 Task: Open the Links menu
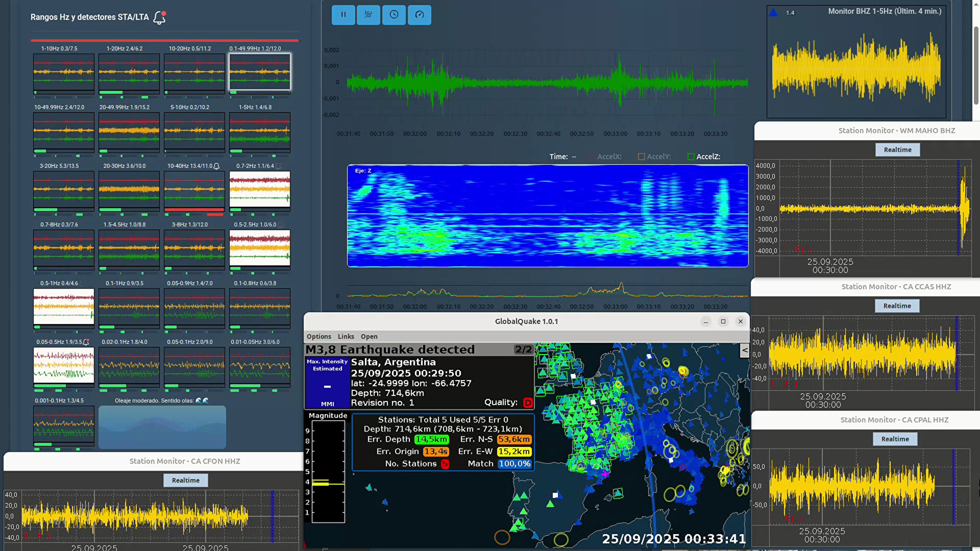346,336
